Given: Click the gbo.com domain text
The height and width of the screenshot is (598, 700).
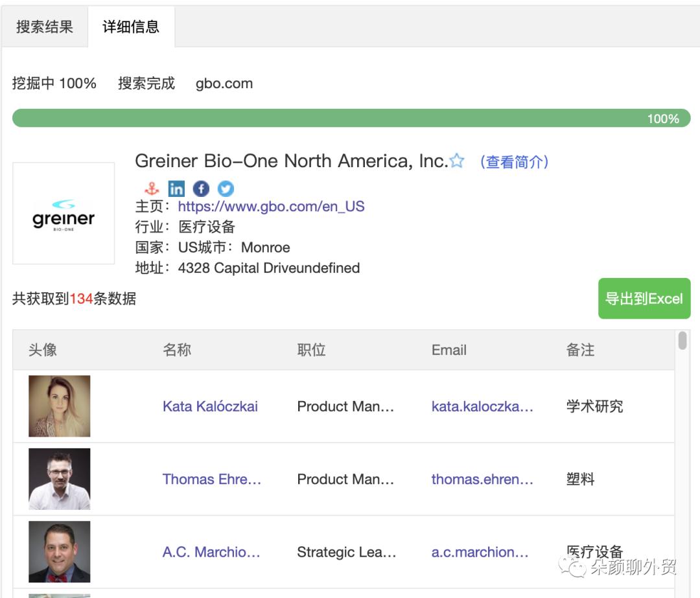Looking at the screenshot, I should click(224, 84).
